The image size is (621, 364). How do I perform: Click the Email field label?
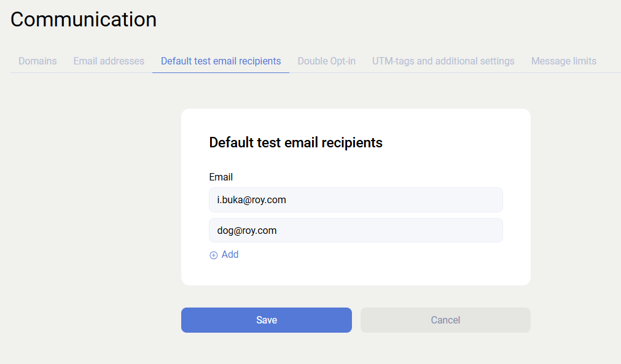coord(221,177)
